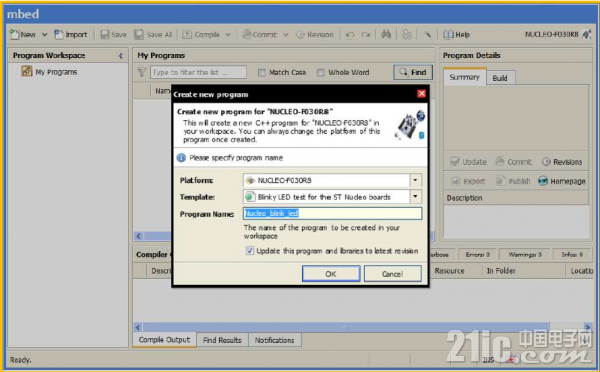Viewport: 600px width, 372px height.
Task: Click the filter list text field
Action: [x=198, y=72]
